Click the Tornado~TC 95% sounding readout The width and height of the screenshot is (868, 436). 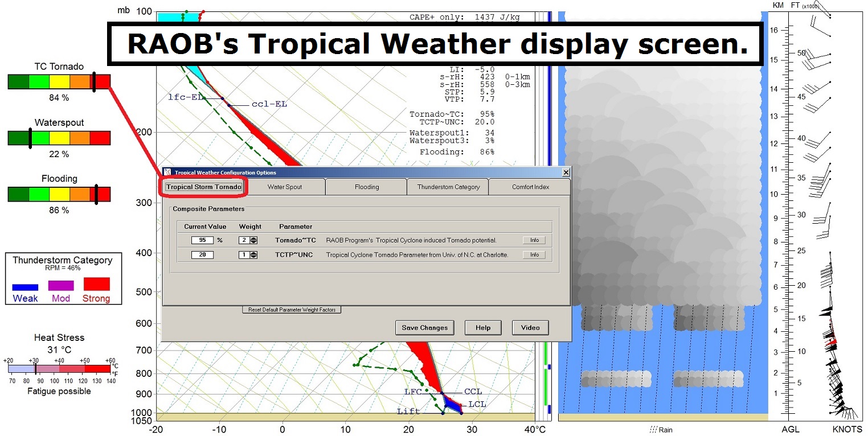(452, 114)
